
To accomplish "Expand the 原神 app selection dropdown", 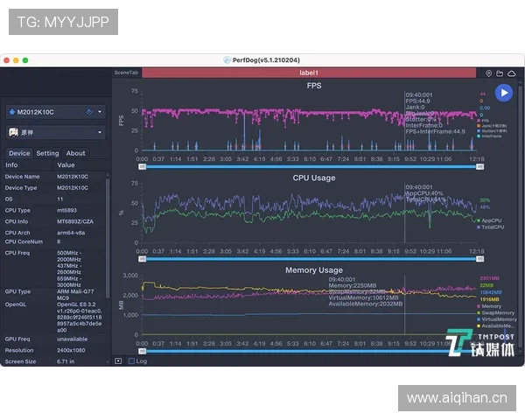I will [100, 132].
